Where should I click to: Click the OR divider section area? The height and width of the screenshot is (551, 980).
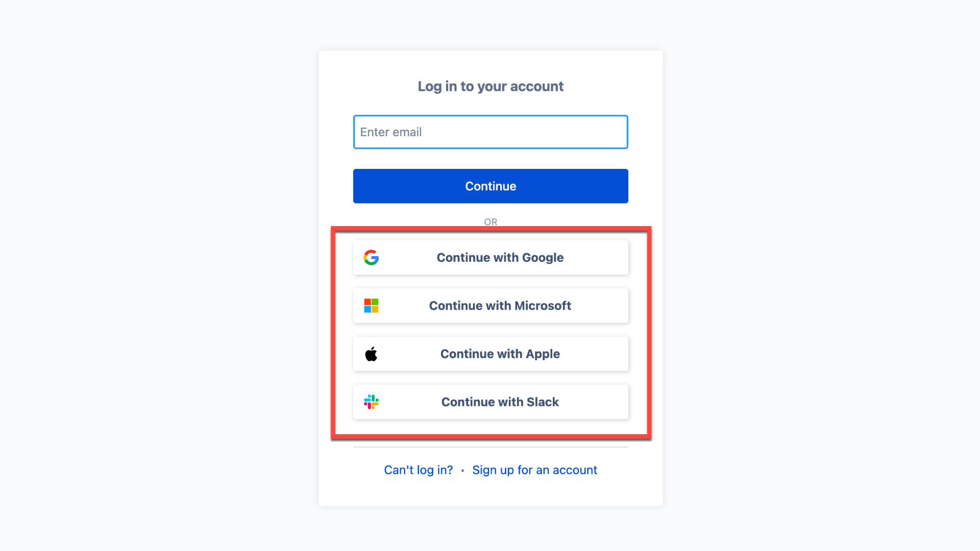pyautogui.click(x=490, y=222)
